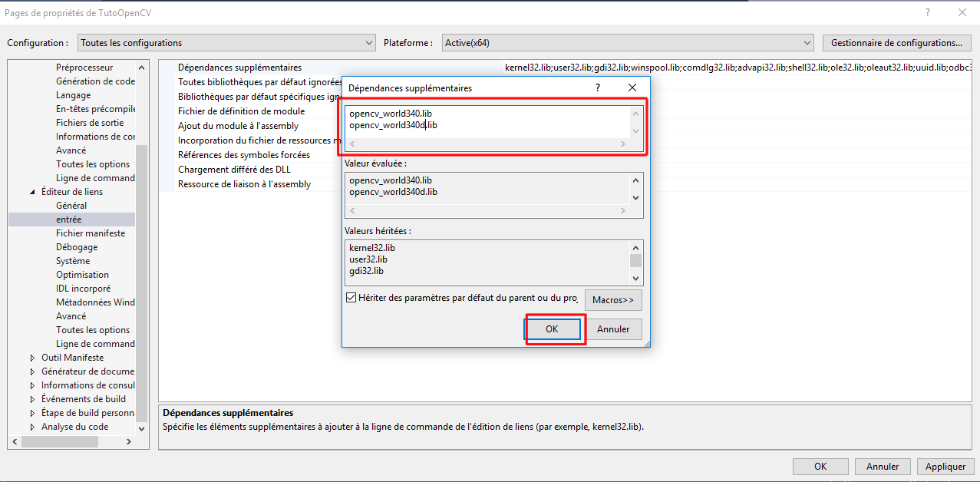Select 'Fichier de définition de module' property row
This screenshot has width=980, height=482.
(241, 111)
